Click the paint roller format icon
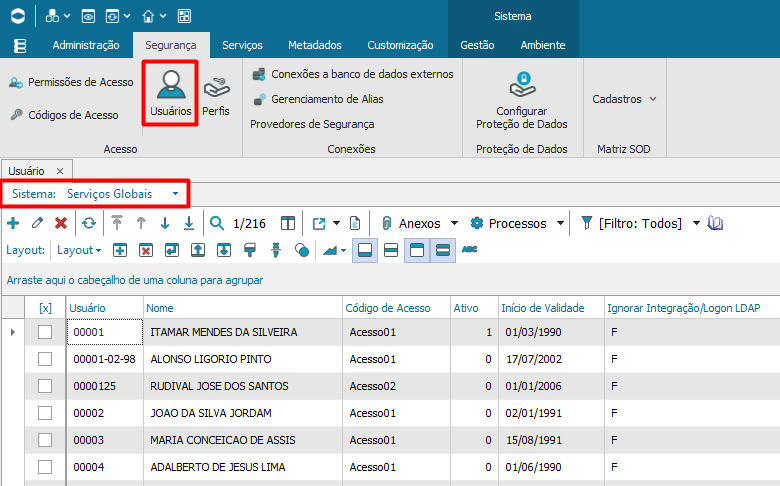This screenshot has height=486, width=780. click(250, 250)
